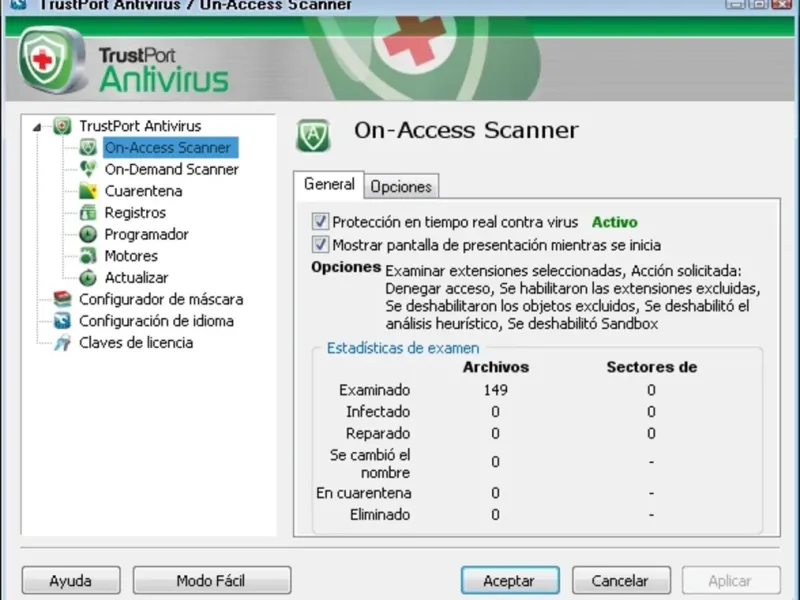Click the Reparado row label
The height and width of the screenshot is (600, 800).
[x=378, y=433]
